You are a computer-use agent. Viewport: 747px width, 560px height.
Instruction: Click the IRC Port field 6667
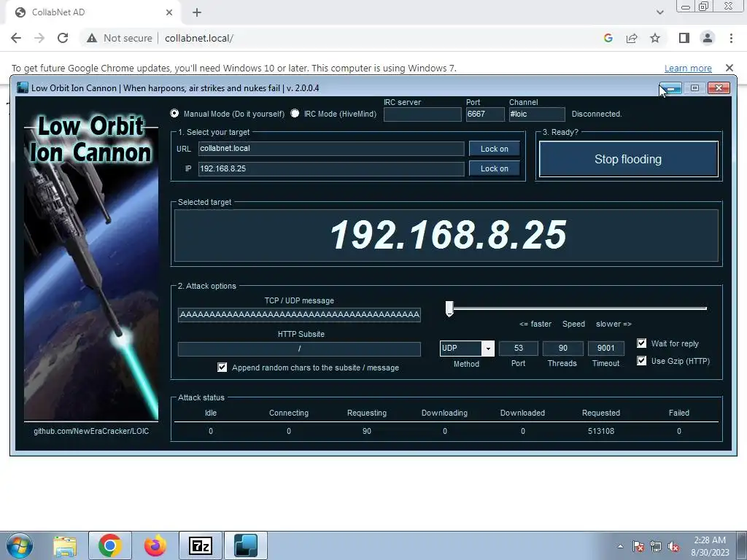[x=485, y=114]
